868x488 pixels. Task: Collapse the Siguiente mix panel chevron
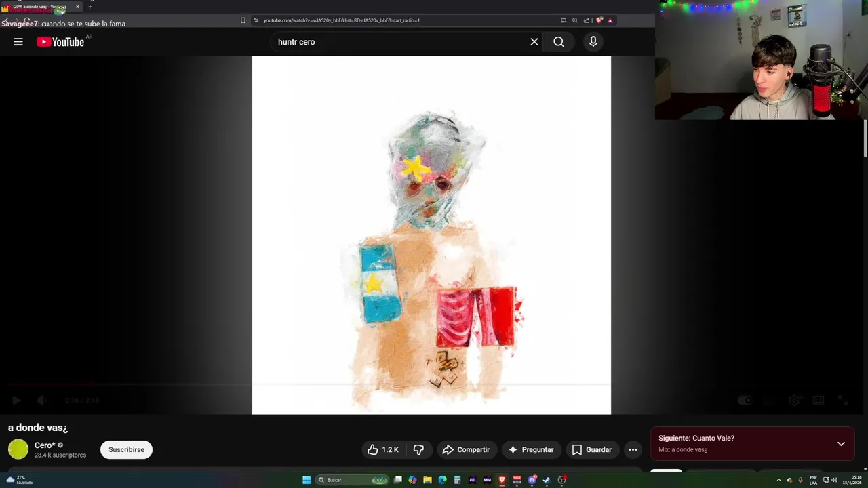point(841,444)
